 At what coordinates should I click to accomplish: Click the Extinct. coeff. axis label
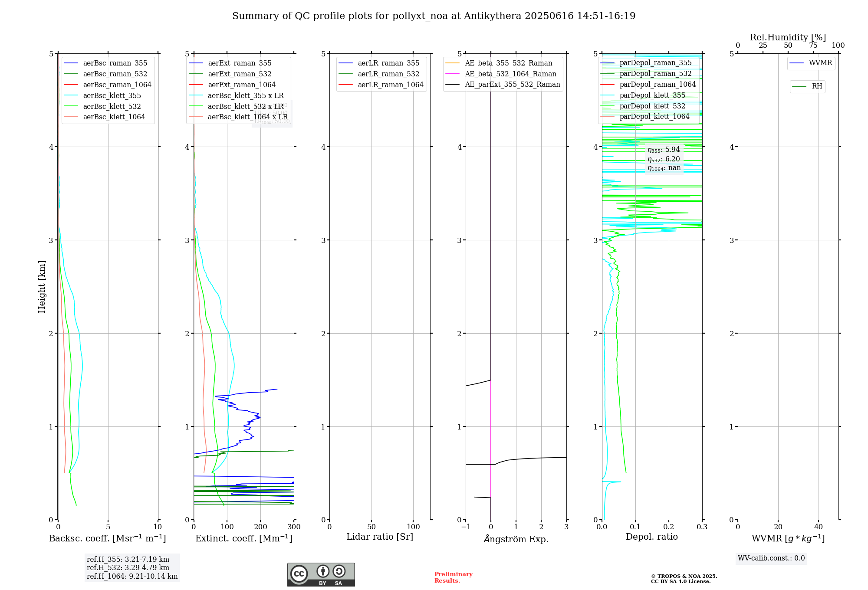244,538
